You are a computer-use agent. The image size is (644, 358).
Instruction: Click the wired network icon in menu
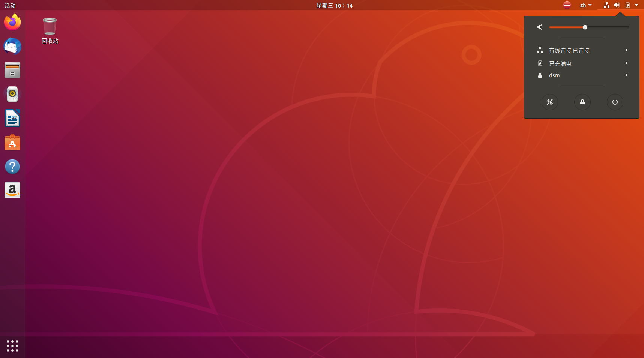click(540, 50)
